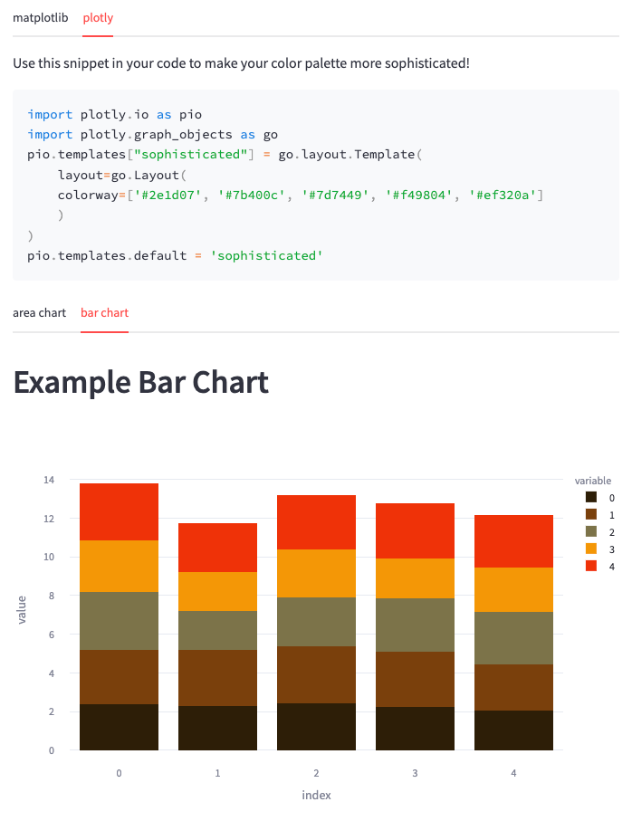Click y-axis tick label 12

point(49,519)
